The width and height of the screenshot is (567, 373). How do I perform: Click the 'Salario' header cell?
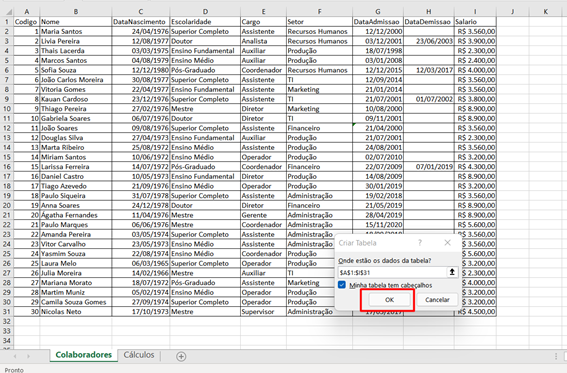pos(475,22)
